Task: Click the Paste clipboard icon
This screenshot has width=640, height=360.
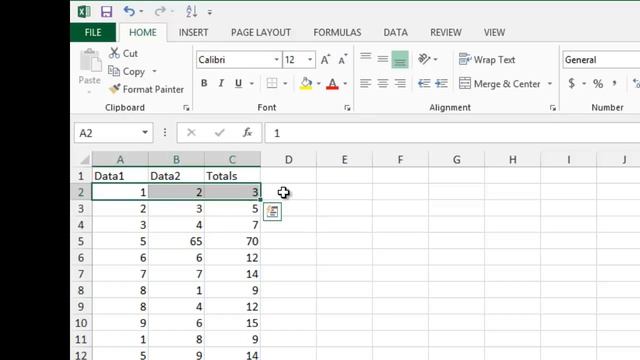Action: 90,61
